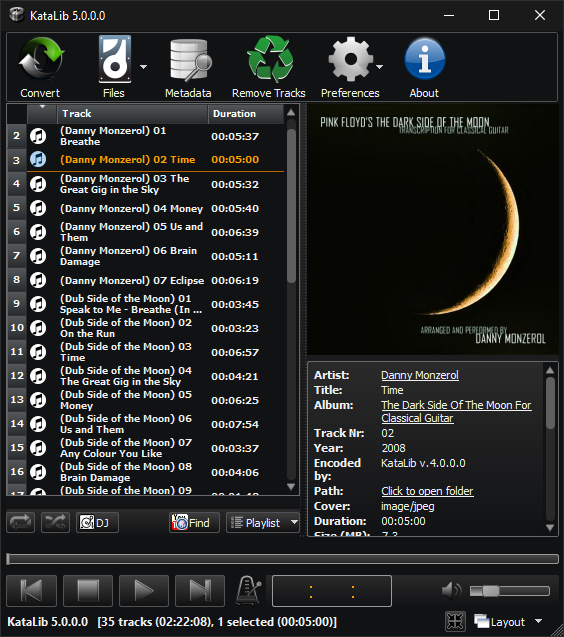This screenshot has width=564, height=637.
Task: Sort by the Duration column header
Action: 245,114
